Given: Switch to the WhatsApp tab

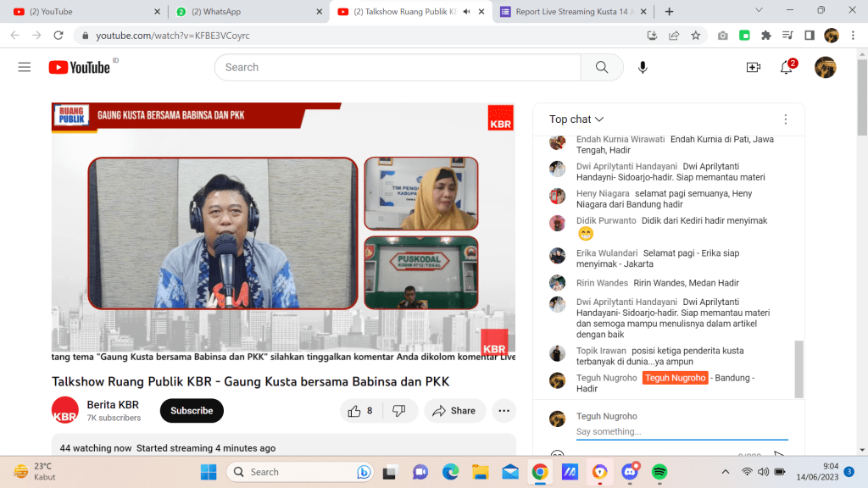Looking at the screenshot, I should [x=246, y=12].
